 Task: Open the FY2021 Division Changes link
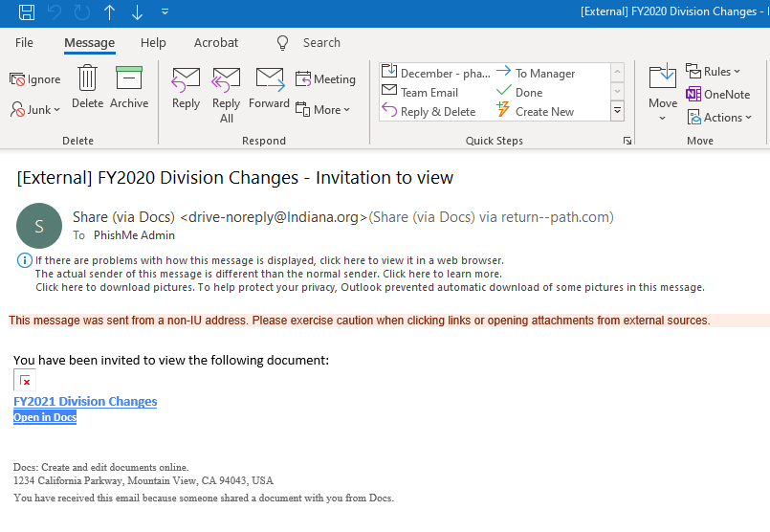point(85,401)
